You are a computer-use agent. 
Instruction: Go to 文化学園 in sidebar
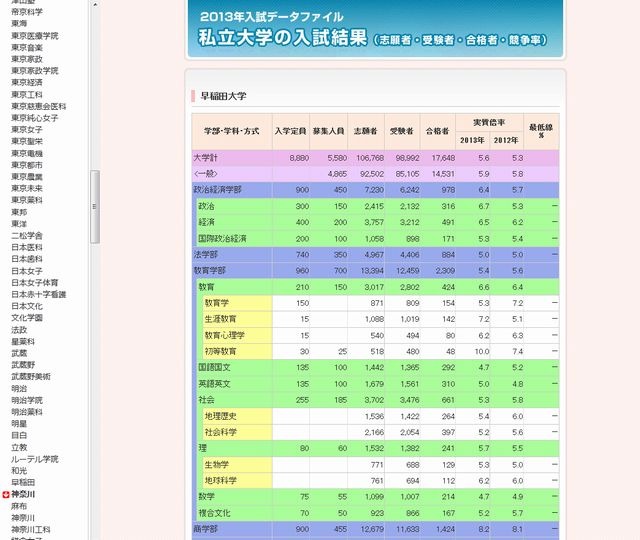click(27, 318)
